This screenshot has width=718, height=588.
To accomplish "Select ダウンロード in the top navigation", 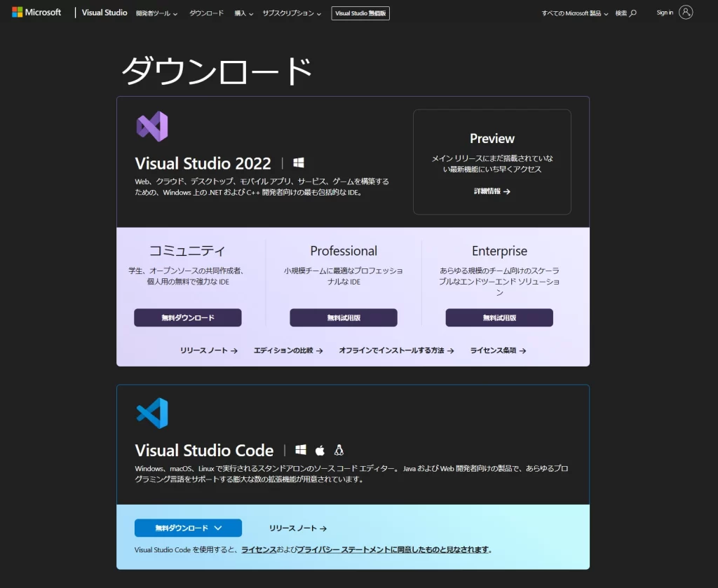I will 205,12.
